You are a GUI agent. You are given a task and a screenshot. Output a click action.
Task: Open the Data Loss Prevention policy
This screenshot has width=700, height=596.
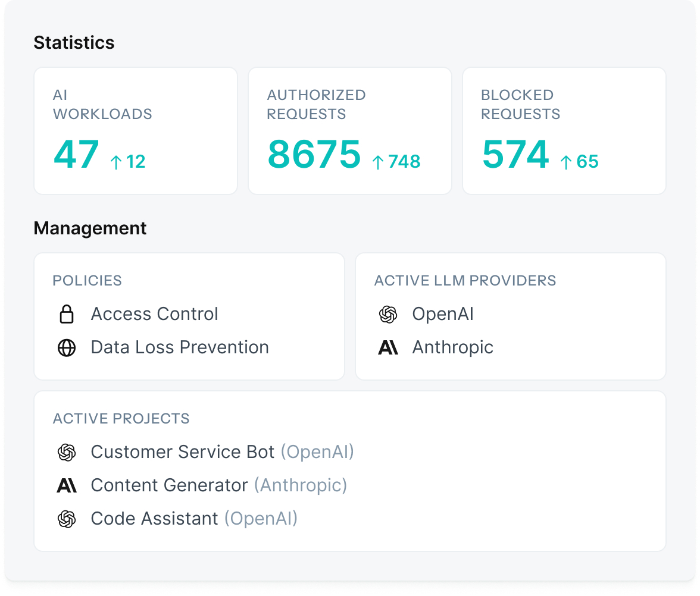179,347
